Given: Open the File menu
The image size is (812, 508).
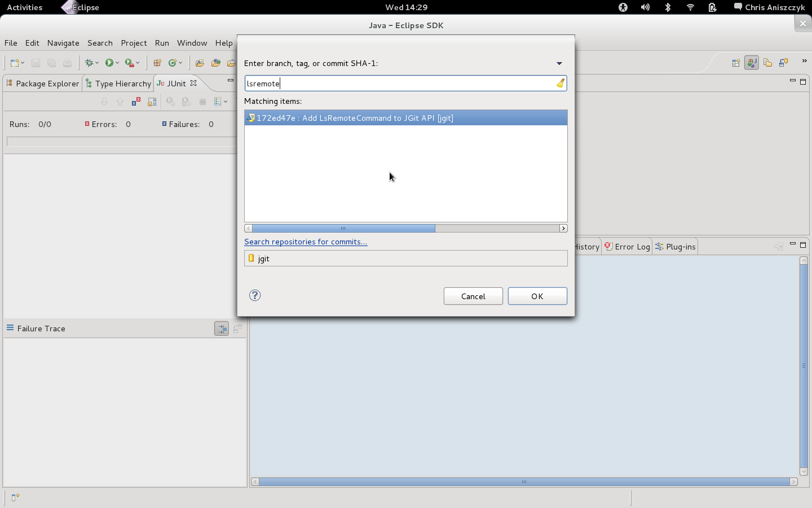Looking at the screenshot, I should [11, 43].
